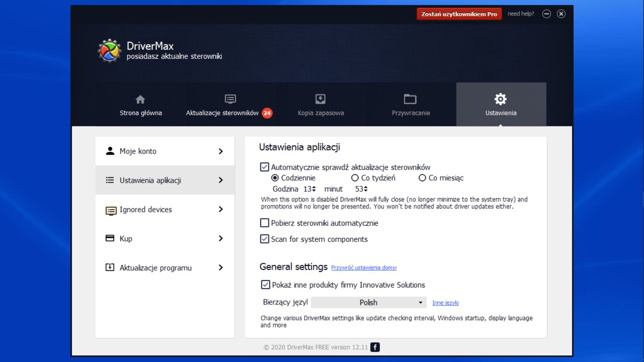
Task: Click the posiadasz aktualne sterowniki status text
Action: 174,56
